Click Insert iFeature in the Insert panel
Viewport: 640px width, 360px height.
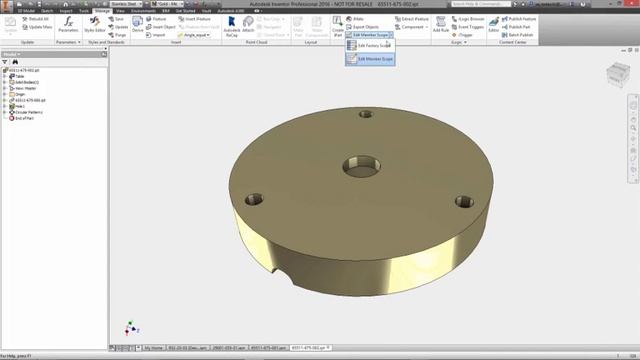(x=194, y=19)
